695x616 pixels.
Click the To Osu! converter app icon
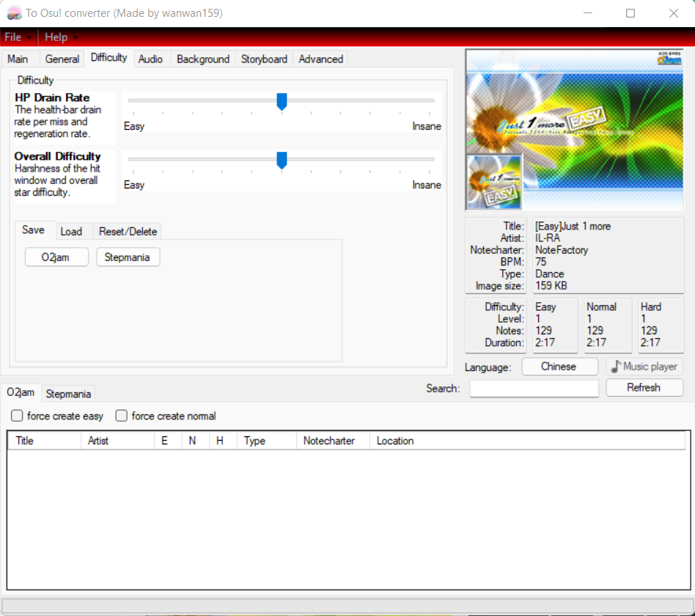[x=14, y=13]
